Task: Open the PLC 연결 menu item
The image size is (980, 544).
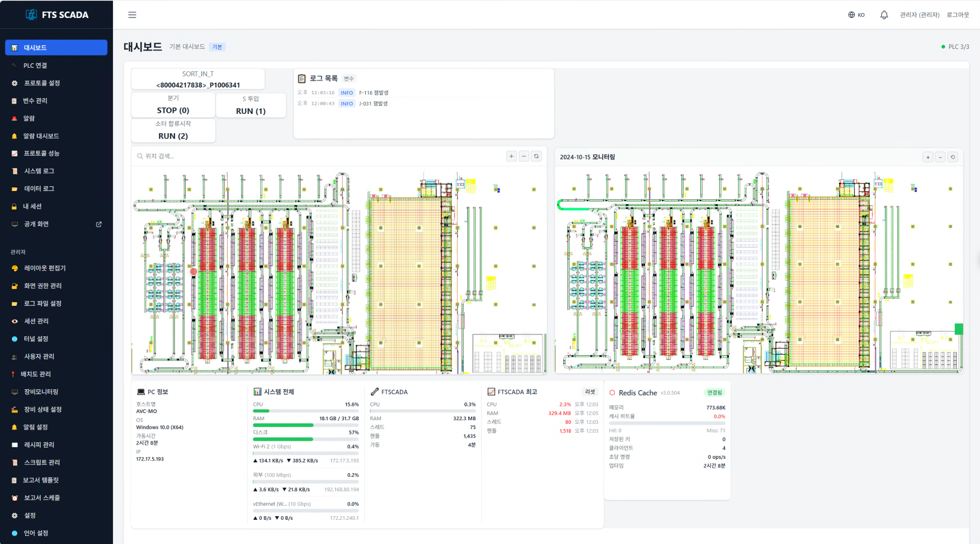Action: pyautogui.click(x=35, y=65)
